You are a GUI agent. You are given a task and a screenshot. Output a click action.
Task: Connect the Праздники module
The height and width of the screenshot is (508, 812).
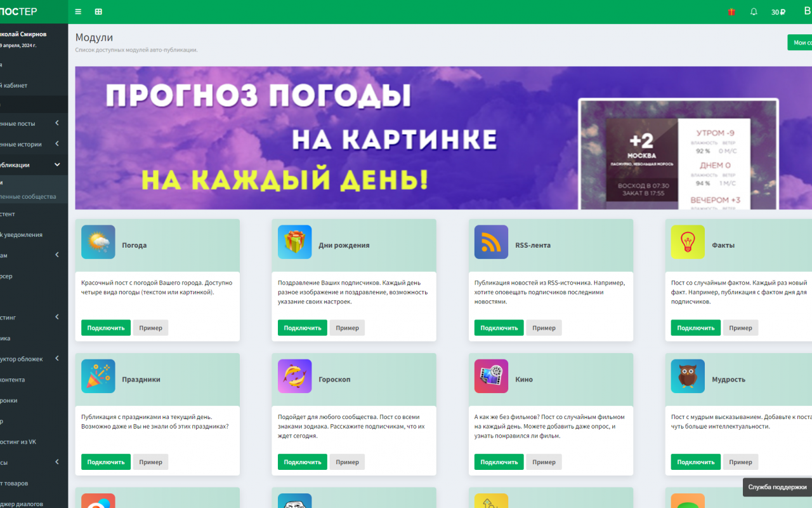[106, 462]
